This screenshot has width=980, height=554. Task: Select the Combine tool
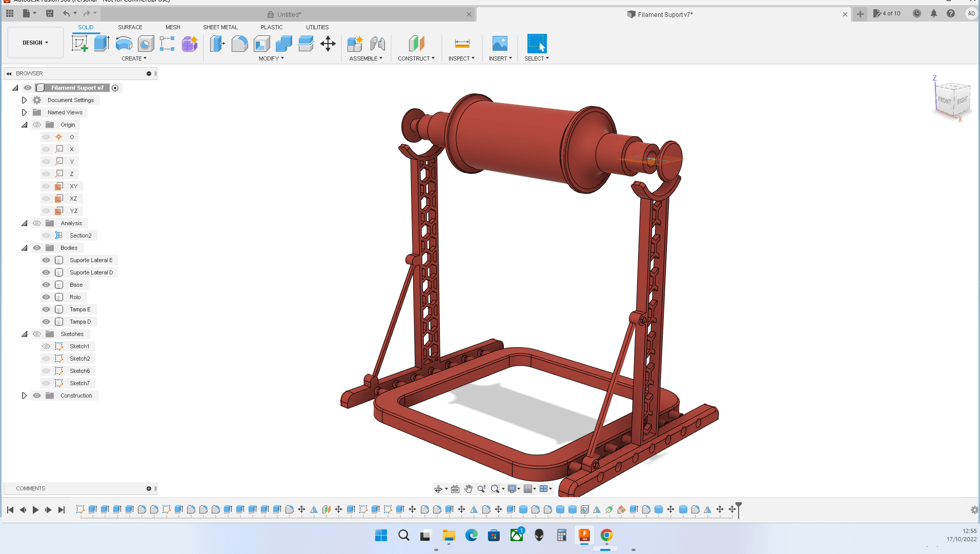[283, 44]
